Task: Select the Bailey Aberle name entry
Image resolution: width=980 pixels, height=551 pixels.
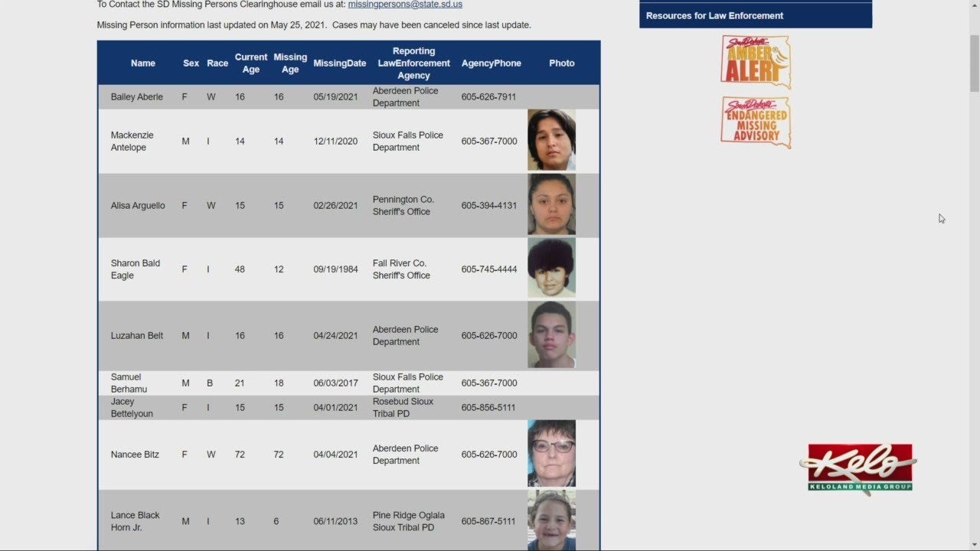Action: click(x=136, y=97)
